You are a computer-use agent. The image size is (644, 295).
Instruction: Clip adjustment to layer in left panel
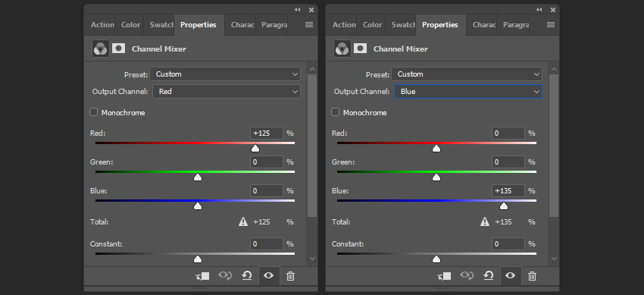[x=202, y=276]
